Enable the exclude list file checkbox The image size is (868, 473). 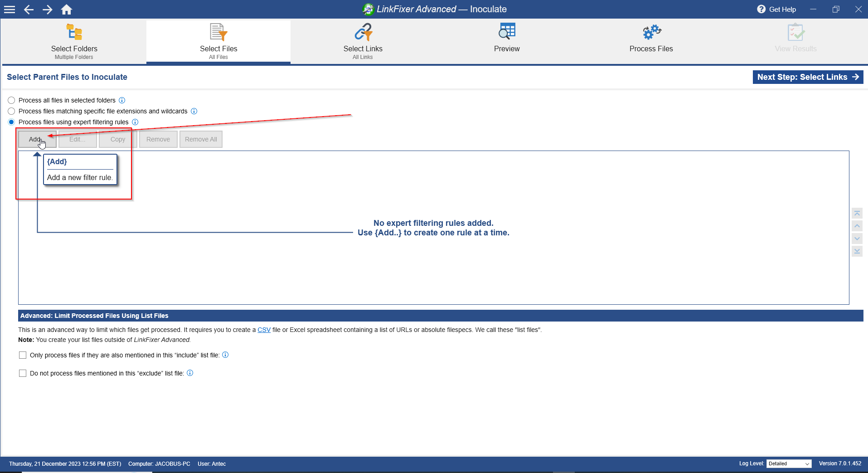[x=23, y=373]
